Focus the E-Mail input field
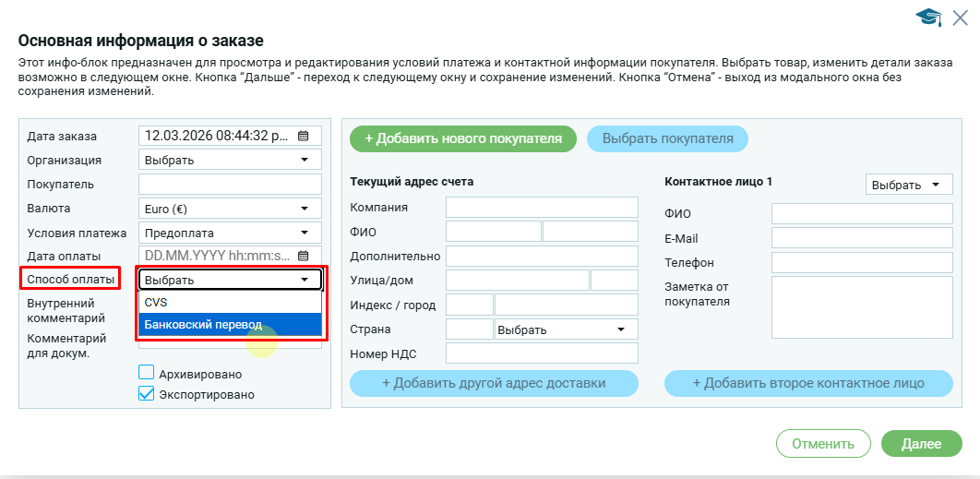Viewport: 980px width, 479px height. pyautogui.click(x=861, y=238)
